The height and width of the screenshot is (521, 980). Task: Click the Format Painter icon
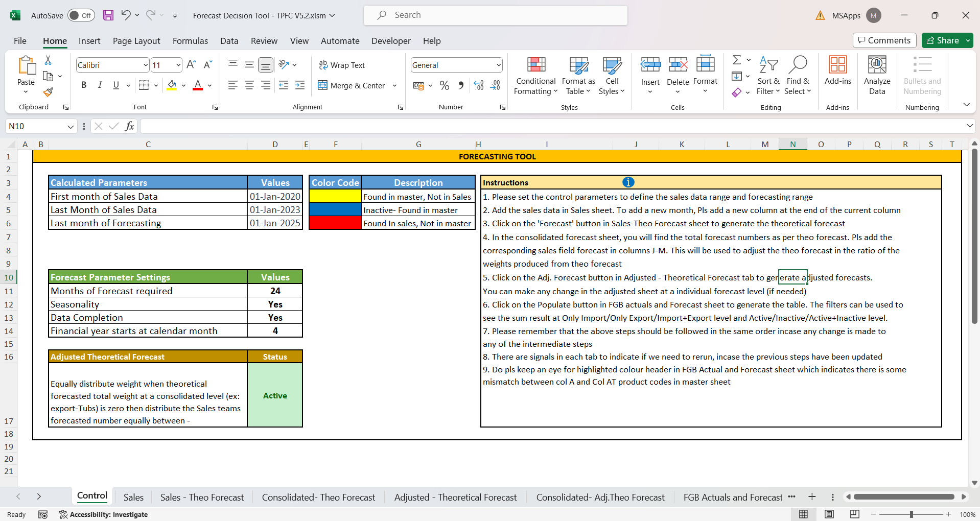click(48, 92)
